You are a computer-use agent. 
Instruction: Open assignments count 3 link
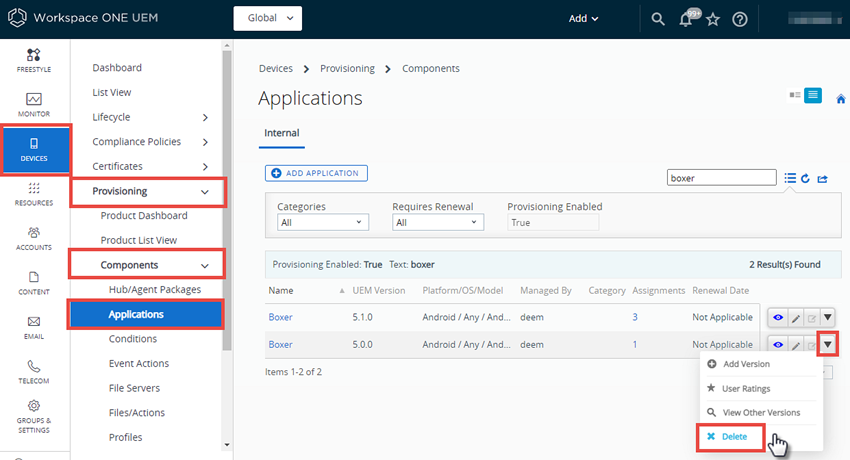pyautogui.click(x=635, y=318)
